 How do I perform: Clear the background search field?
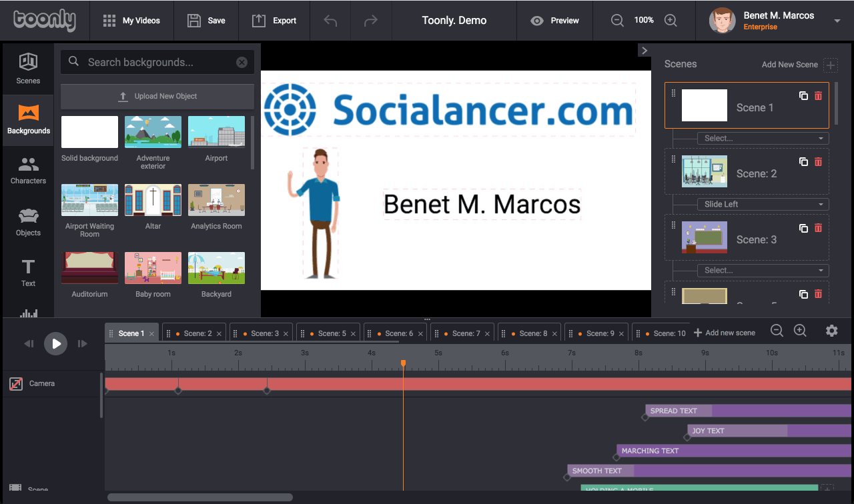point(242,62)
